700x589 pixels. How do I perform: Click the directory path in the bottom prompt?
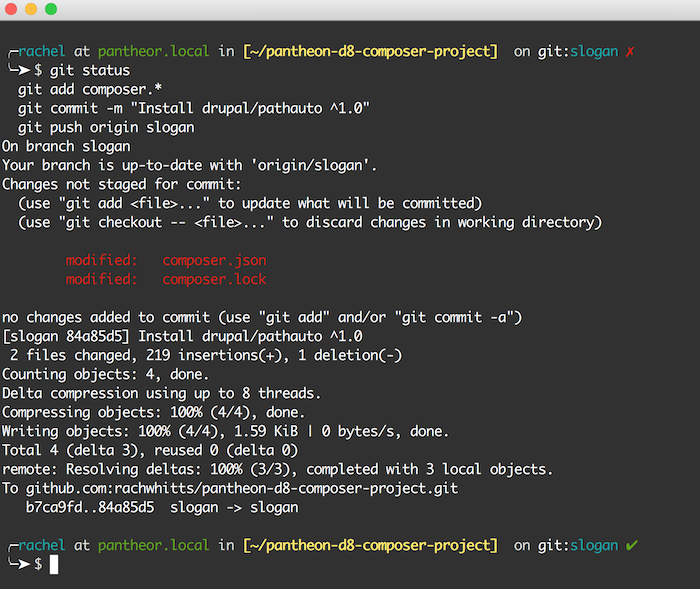coord(370,545)
